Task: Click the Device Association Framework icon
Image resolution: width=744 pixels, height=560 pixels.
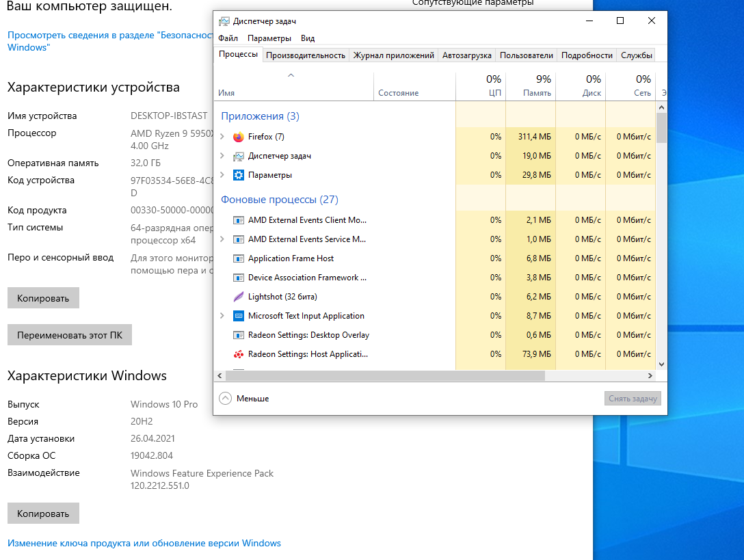Action: click(238, 278)
